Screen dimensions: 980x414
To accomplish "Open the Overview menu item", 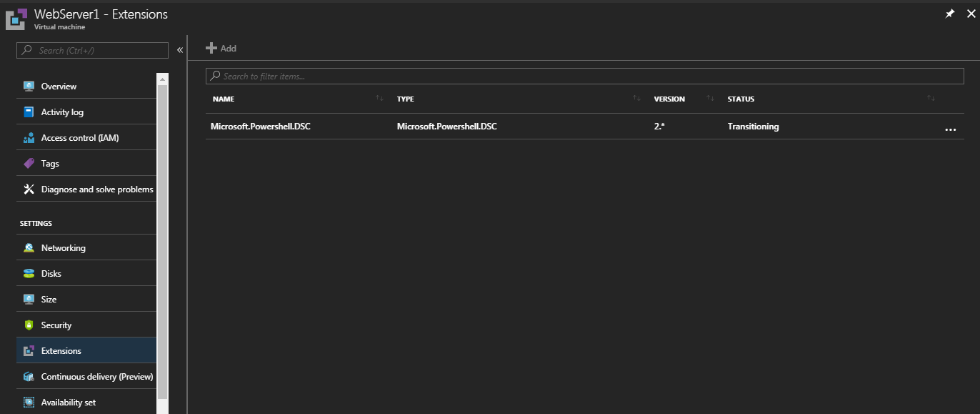I will pos(86,86).
